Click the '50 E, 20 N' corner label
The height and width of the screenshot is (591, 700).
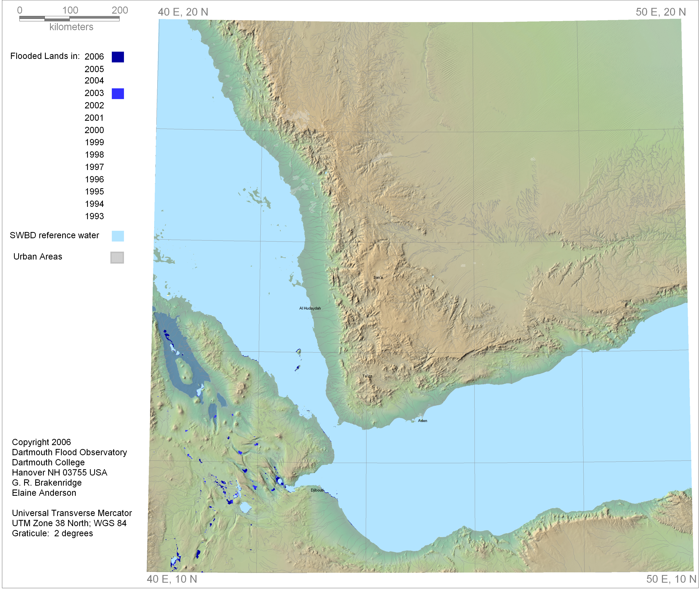tap(661, 12)
